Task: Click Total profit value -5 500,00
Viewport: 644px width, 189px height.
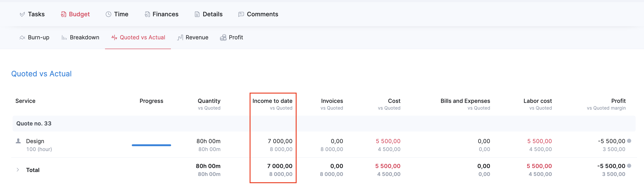Action: pos(611,166)
